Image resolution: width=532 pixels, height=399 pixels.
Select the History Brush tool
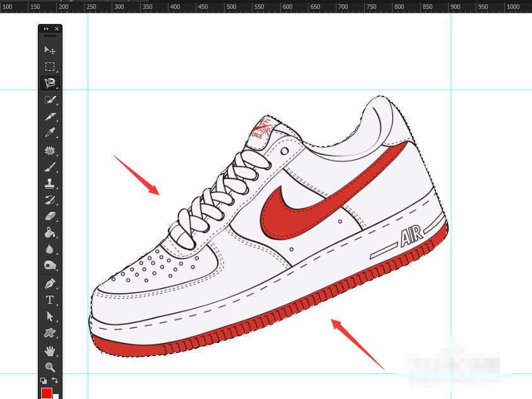click(x=50, y=200)
